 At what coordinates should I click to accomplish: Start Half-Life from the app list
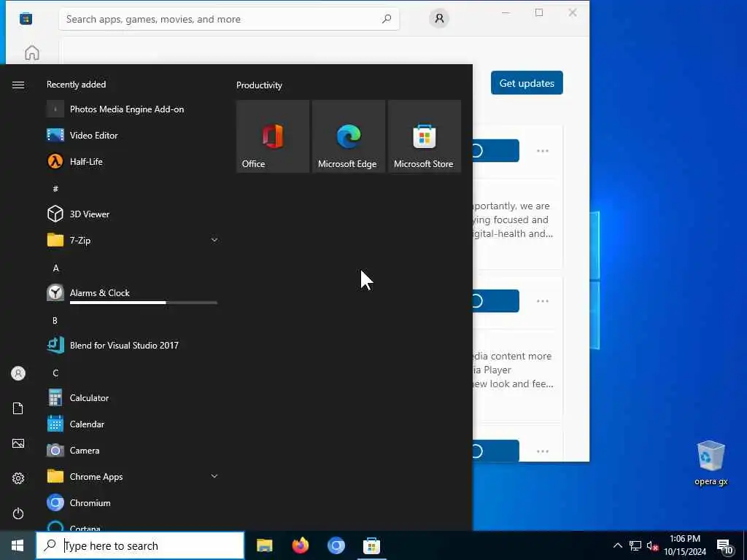(x=132, y=162)
